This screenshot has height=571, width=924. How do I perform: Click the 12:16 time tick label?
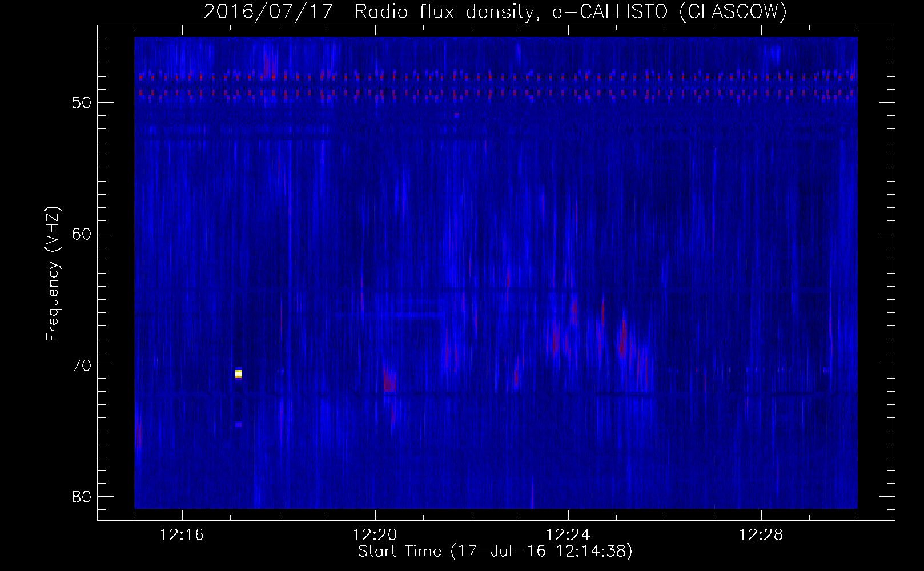182,535
